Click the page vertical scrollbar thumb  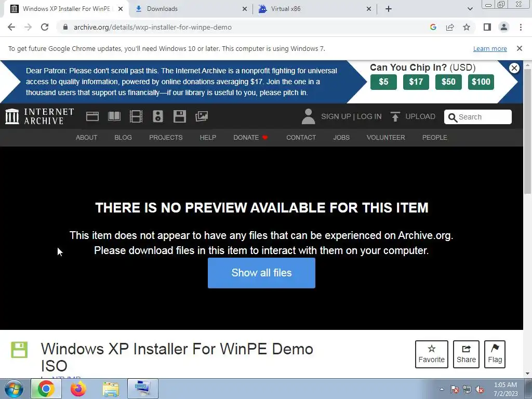point(528,130)
